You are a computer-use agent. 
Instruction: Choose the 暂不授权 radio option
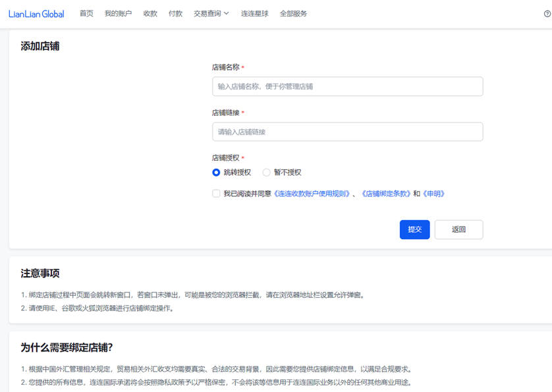[267, 173]
